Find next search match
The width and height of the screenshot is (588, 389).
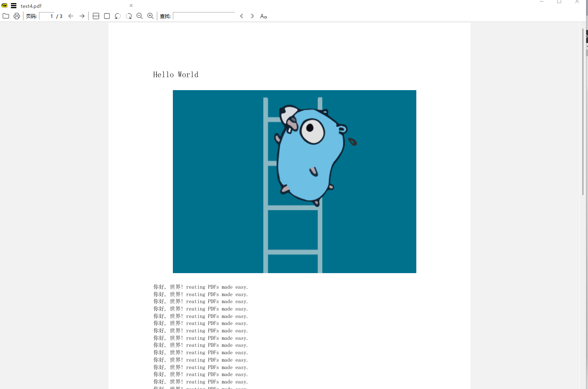252,16
